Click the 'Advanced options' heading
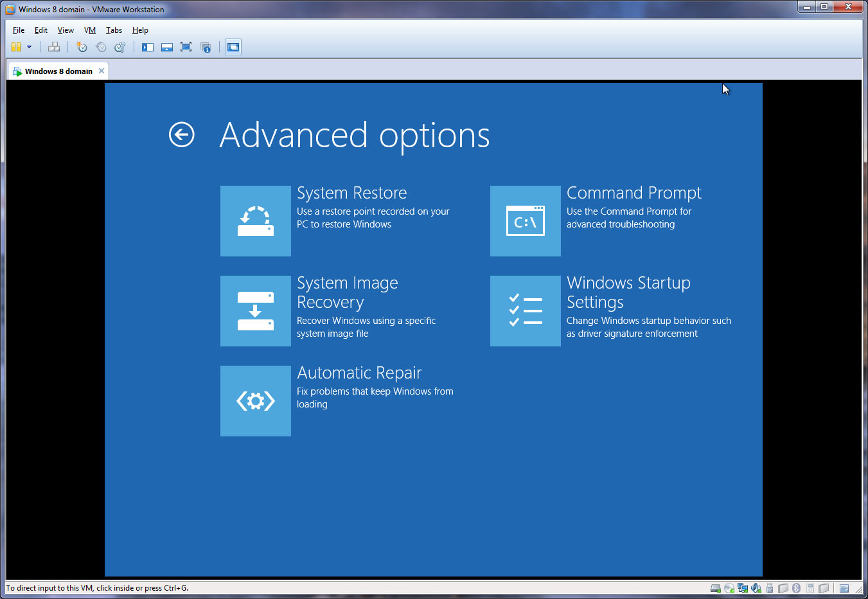Viewport: 868px width, 599px height. tap(355, 135)
